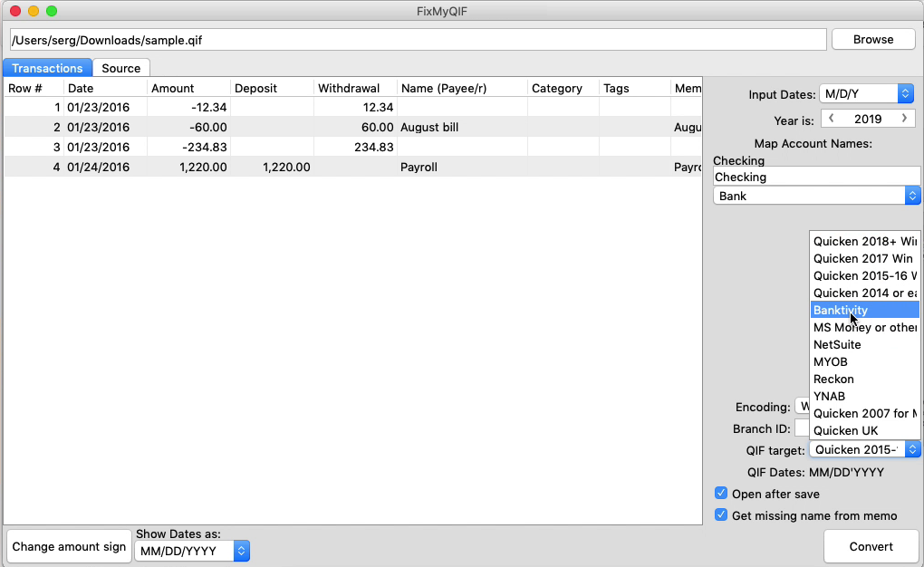The image size is (924, 567).
Task: Open the Bank account type dropdown
Action: 816,196
